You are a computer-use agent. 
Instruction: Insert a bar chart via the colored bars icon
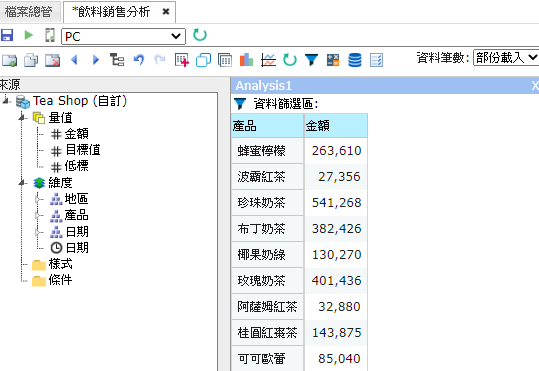[x=246, y=60]
